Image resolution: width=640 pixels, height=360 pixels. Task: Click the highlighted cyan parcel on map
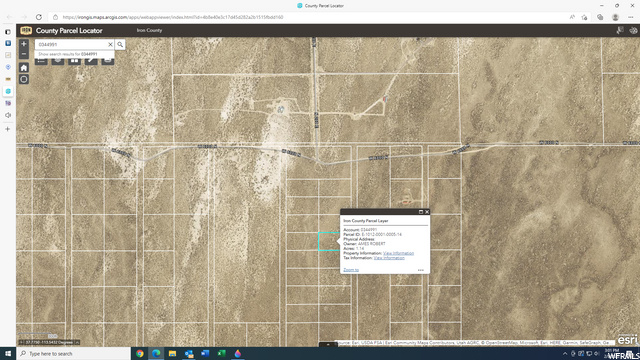(x=329, y=241)
